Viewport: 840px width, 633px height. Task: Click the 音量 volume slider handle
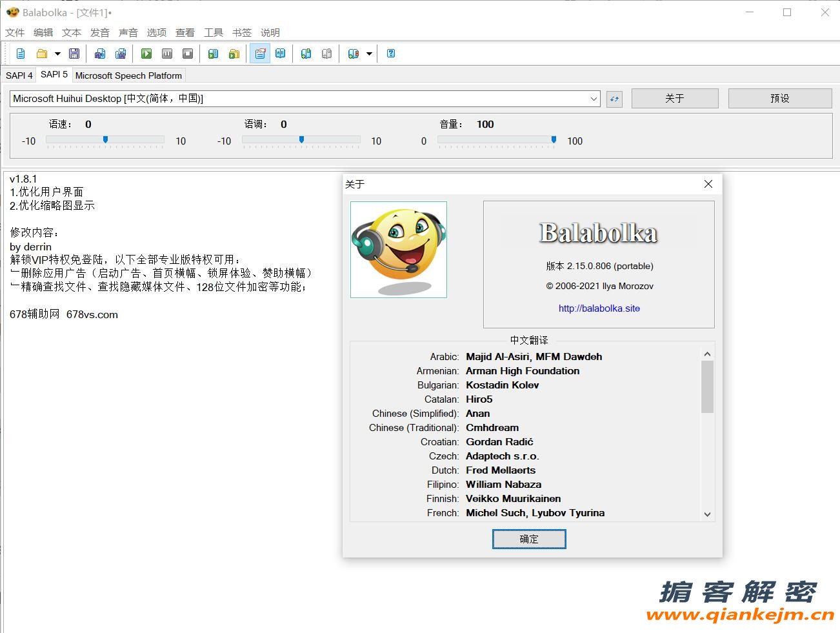click(554, 139)
